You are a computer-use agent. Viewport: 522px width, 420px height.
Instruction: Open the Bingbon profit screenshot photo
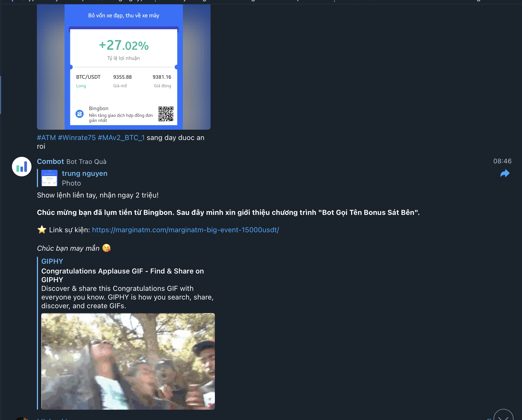[x=124, y=67]
